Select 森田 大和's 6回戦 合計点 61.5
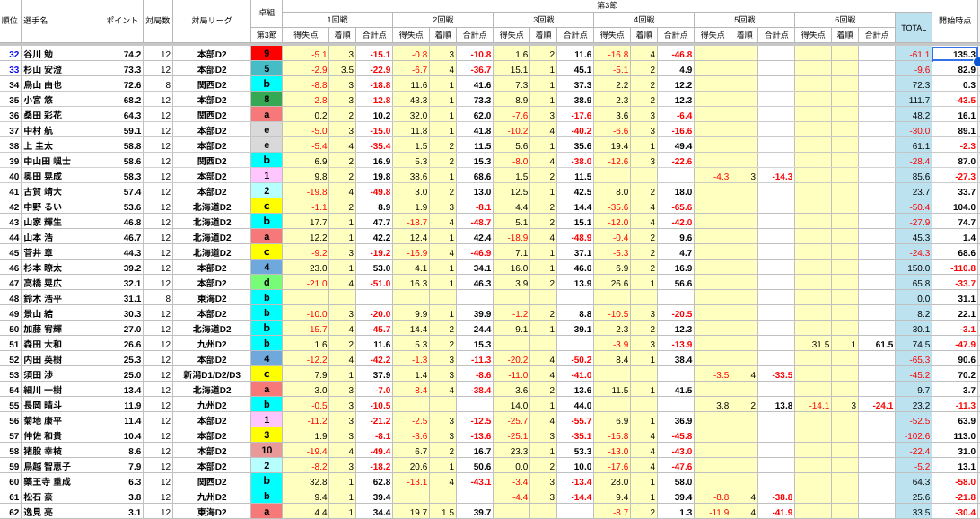This screenshot has width=980, height=519. tap(884, 345)
